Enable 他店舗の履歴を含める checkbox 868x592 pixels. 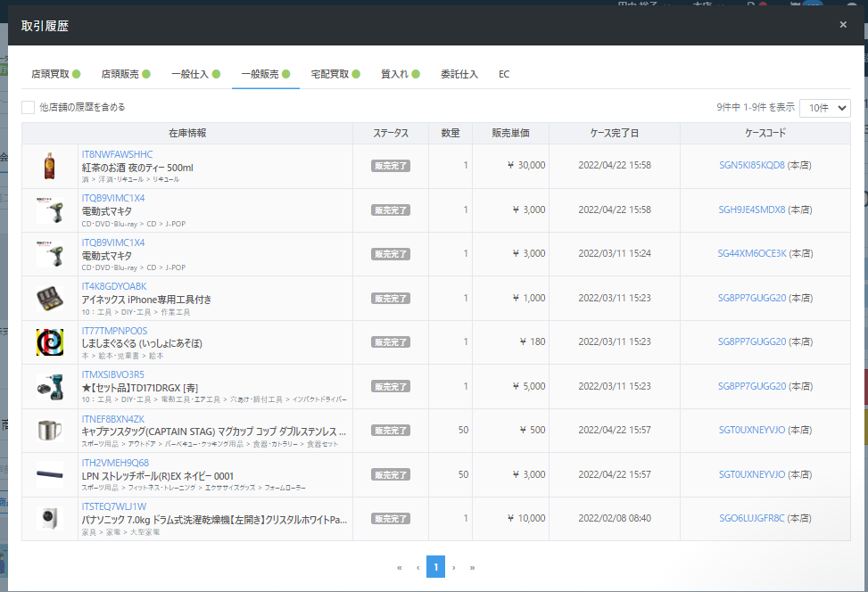[x=29, y=107]
